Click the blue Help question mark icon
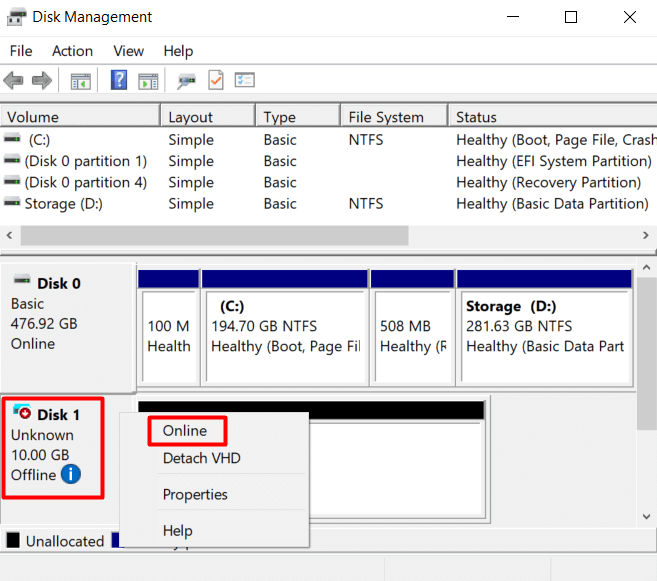The width and height of the screenshot is (657, 581). pos(119,81)
